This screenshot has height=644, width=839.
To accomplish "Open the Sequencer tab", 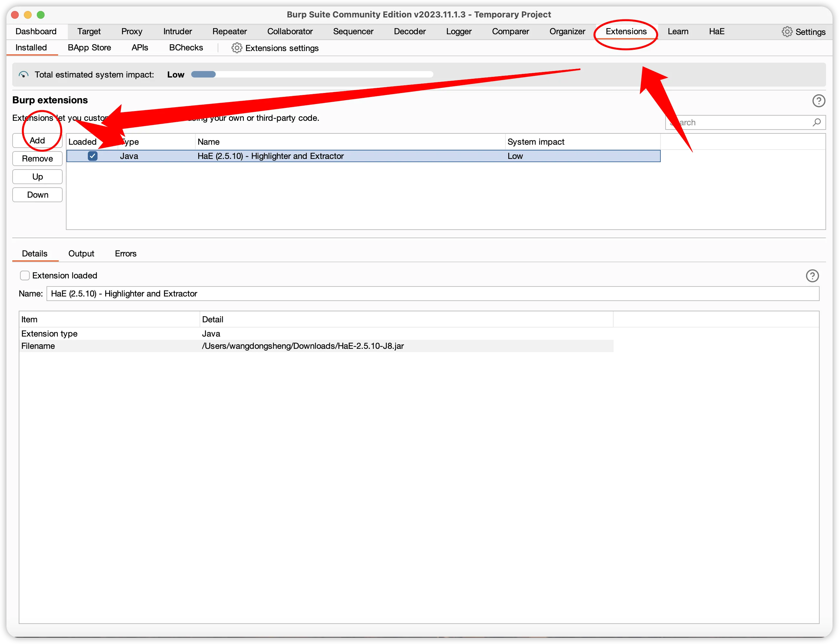I will tap(353, 31).
